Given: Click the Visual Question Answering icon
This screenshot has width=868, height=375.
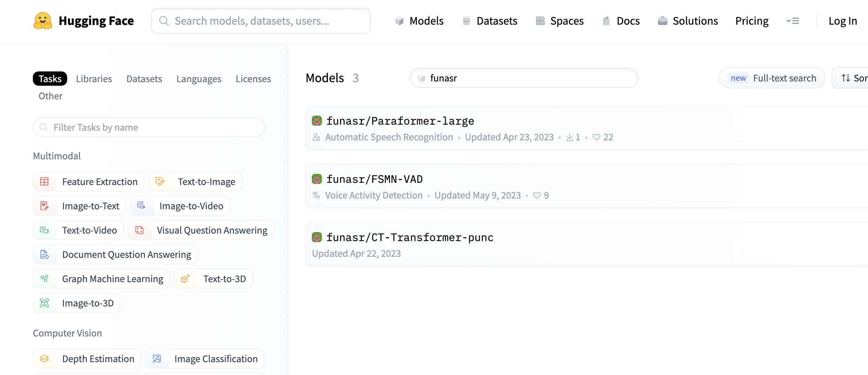Looking at the screenshot, I should point(139,230).
